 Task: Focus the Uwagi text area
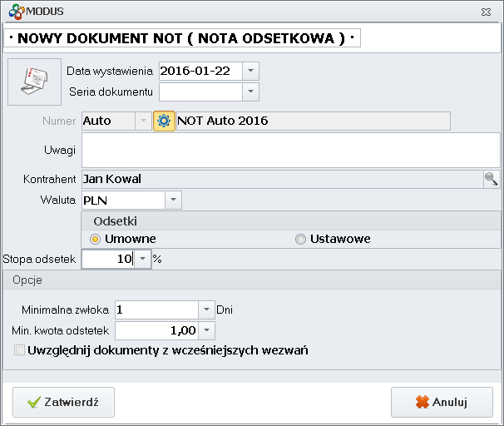[291, 150]
